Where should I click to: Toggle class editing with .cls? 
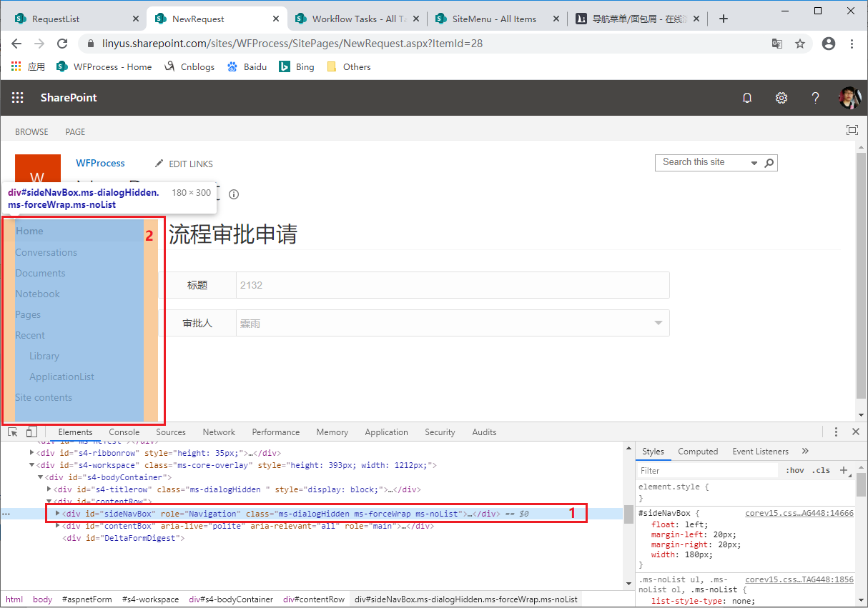point(822,469)
